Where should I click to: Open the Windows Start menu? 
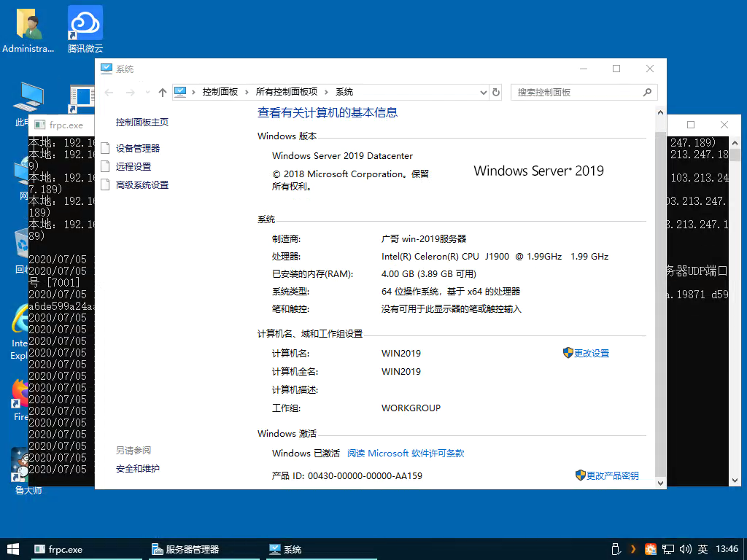[x=13, y=549]
